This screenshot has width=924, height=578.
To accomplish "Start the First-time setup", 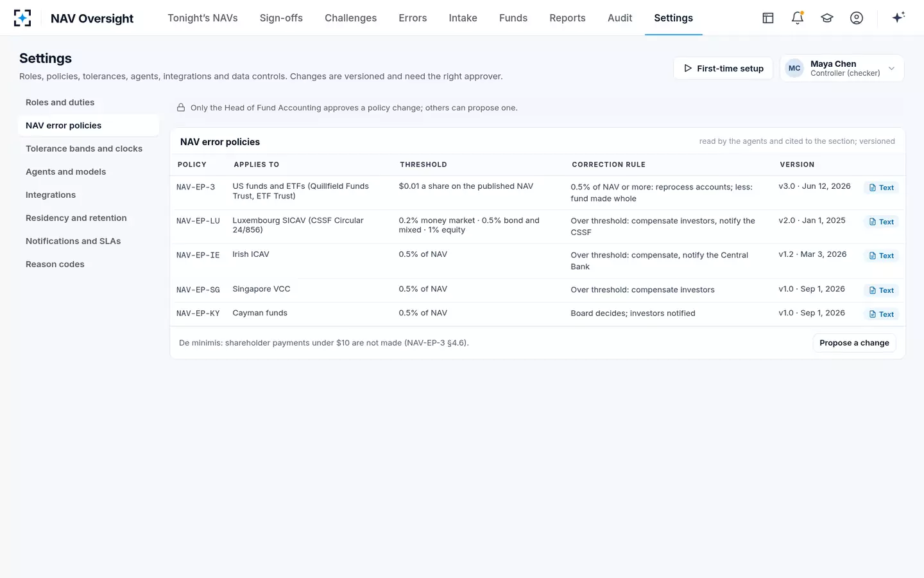I will pyautogui.click(x=723, y=68).
